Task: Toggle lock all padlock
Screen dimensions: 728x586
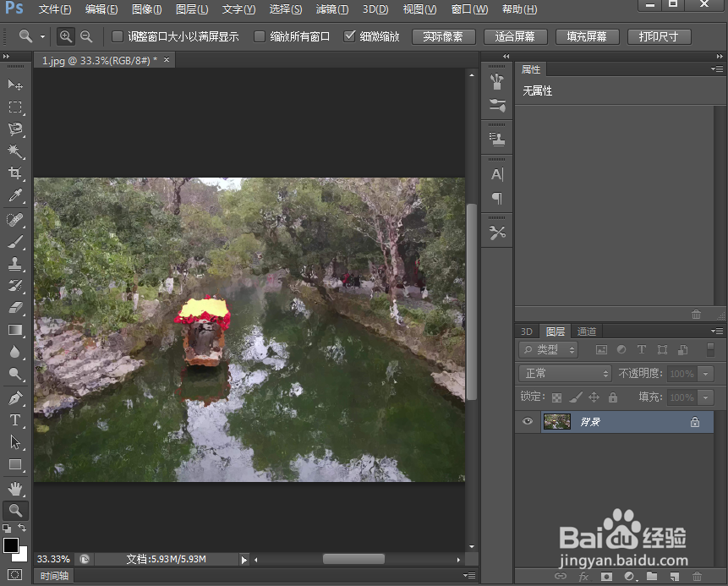Action: pyautogui.click(x=613, y=397)
